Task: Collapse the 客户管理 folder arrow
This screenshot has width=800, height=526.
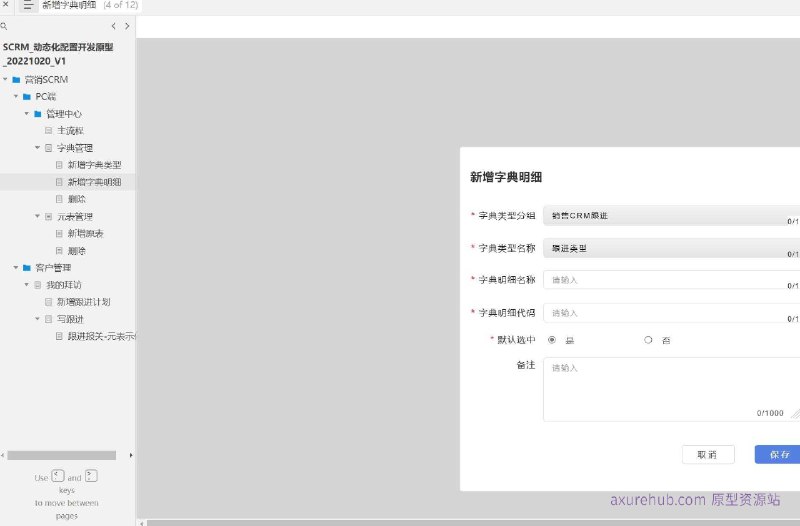Action: tap(16, 267)
